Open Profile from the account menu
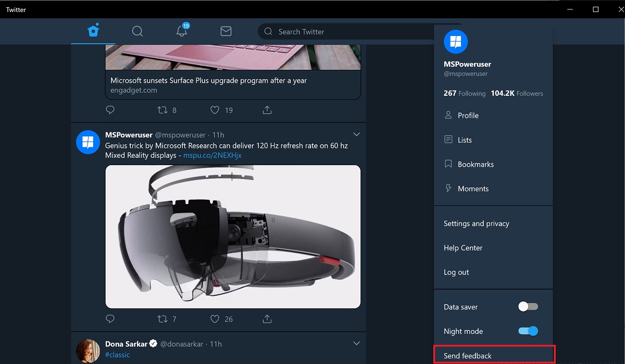 click(x=493, y=116)
